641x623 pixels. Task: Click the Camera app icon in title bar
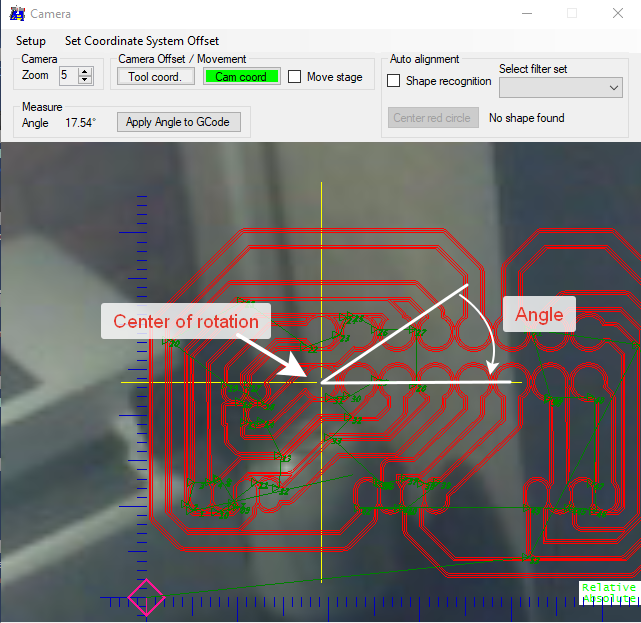[x=17, y=14]
